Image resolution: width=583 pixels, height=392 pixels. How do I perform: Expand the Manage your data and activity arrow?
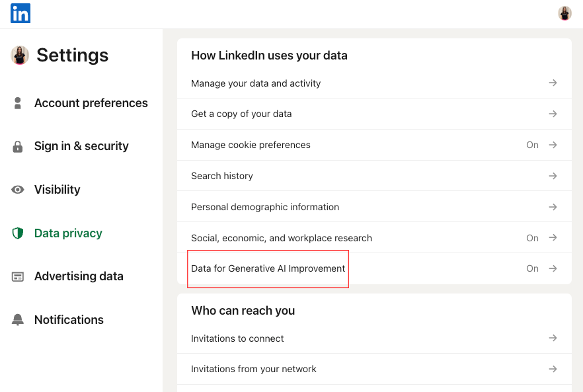553,83
